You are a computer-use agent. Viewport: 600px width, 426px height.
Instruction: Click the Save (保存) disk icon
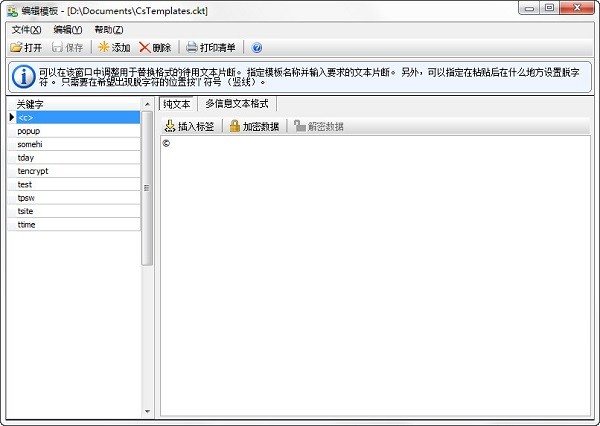tap(57, 47)
